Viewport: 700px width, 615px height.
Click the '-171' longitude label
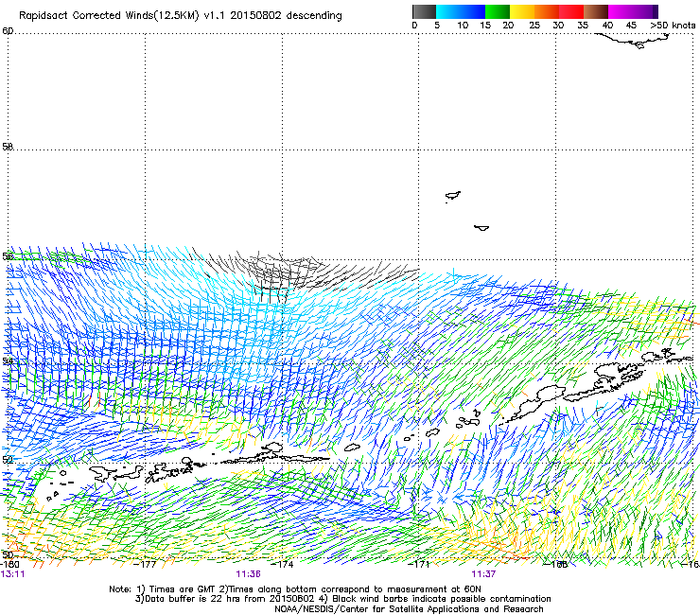[419, 565]
